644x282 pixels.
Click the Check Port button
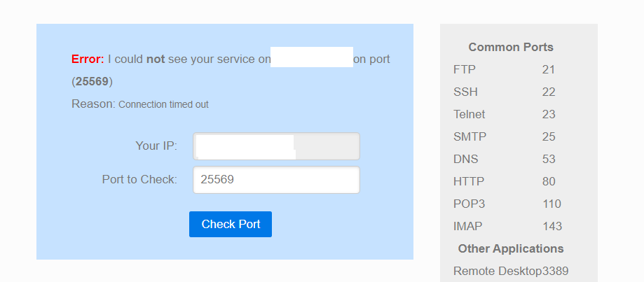pos(231,225)
